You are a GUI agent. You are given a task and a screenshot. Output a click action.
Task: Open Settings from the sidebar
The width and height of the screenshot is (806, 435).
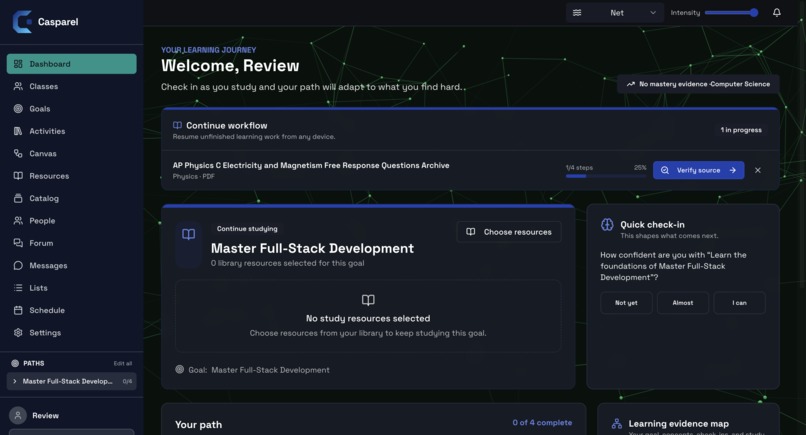click(x=71, y=333)
